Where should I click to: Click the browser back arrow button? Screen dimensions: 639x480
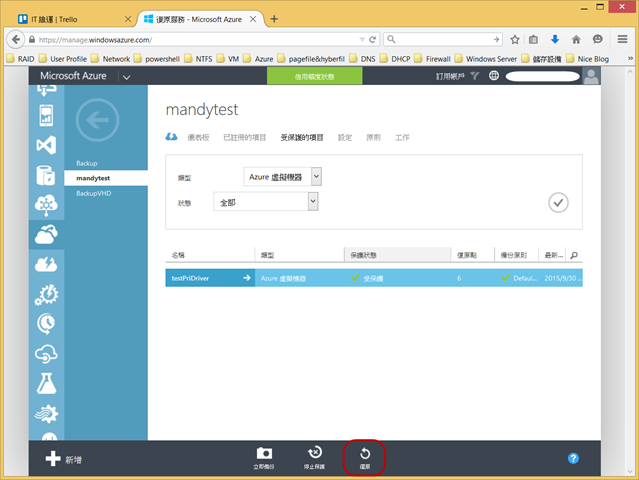(15, 40)
